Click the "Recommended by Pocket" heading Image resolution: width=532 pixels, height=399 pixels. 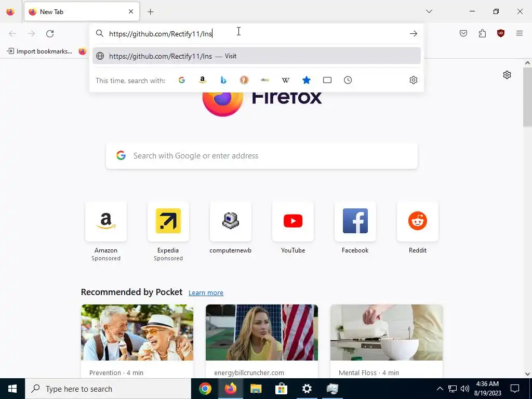[131, 292]
